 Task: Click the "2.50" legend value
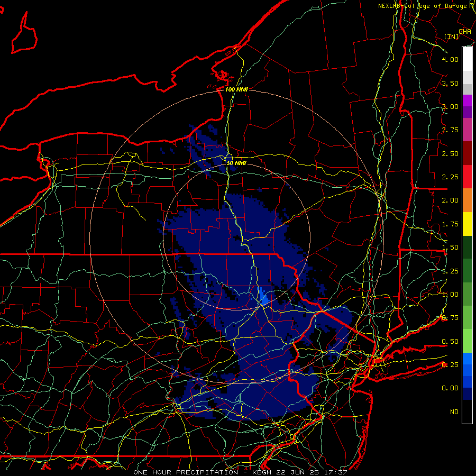pyautogui.click(x=450, y=153)
